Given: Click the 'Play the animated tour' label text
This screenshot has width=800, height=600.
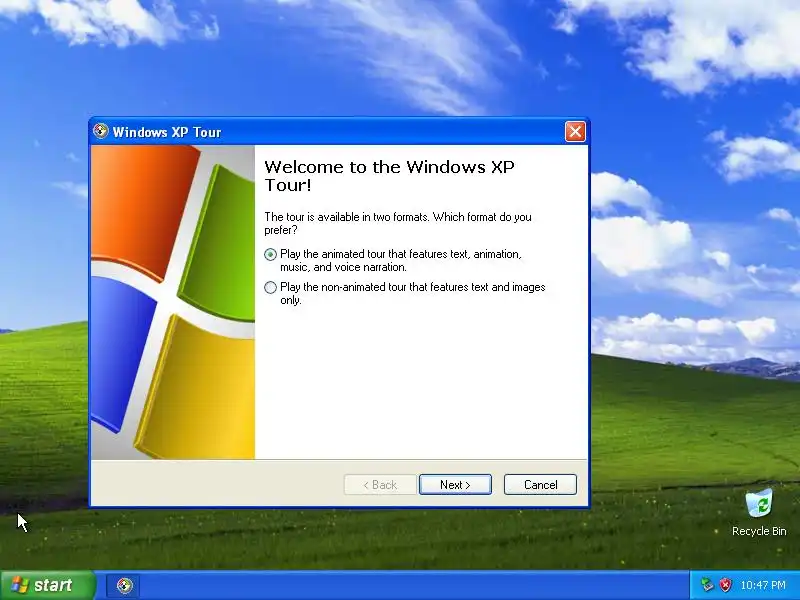Looking at the screenshot, I should (401, 261).
